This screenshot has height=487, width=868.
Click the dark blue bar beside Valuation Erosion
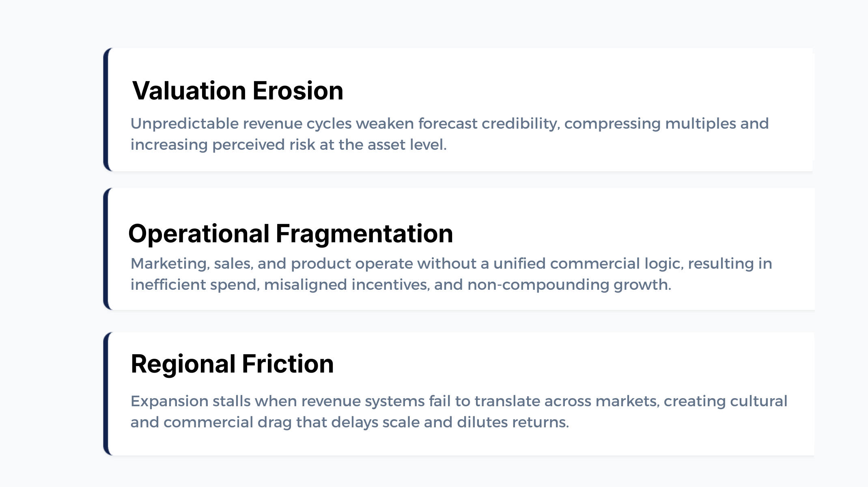tap(106, 110)
